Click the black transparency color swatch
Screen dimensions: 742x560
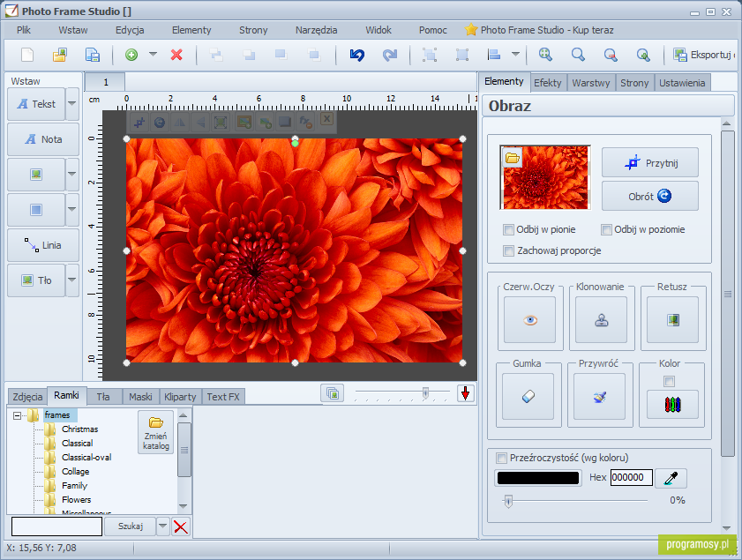[x=538, y=478]
